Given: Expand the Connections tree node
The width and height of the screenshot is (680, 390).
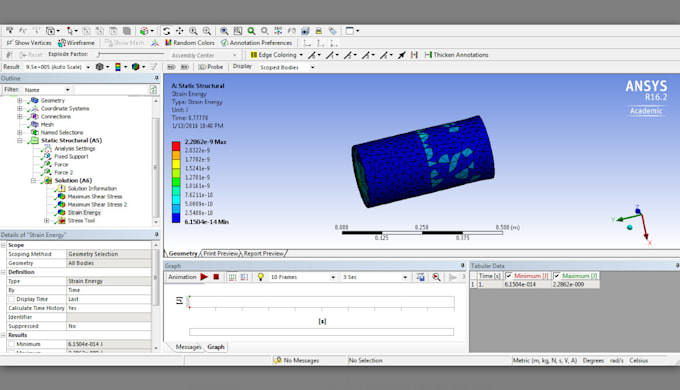Looking at the screenshot, I should coord(20,116).
